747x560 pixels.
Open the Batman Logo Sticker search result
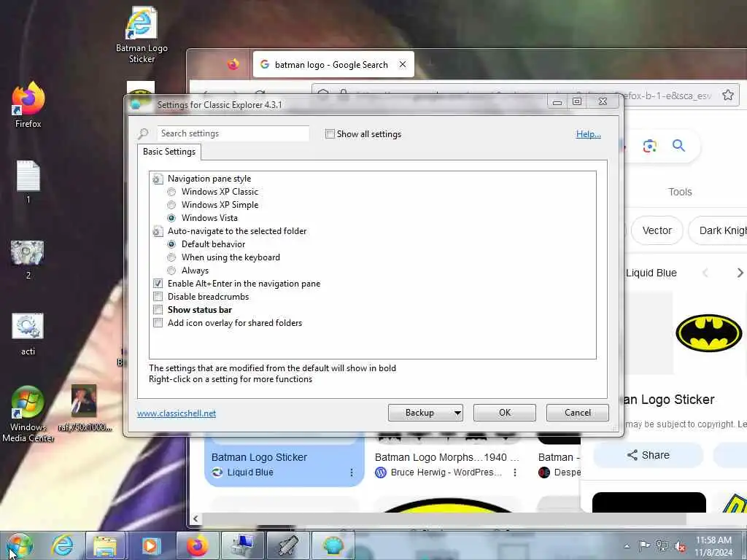click(x=285, y=461)
